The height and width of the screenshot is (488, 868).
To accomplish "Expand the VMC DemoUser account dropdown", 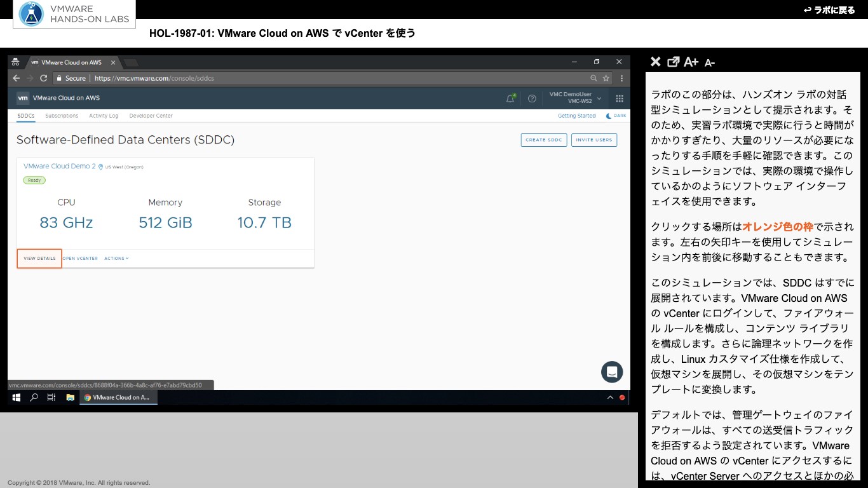I will 575,98.
